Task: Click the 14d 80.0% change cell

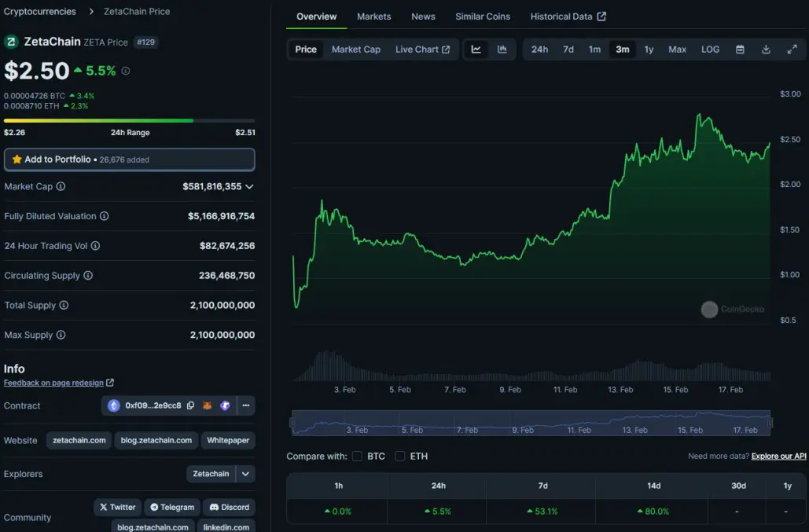Action: [x=653, y=512]
